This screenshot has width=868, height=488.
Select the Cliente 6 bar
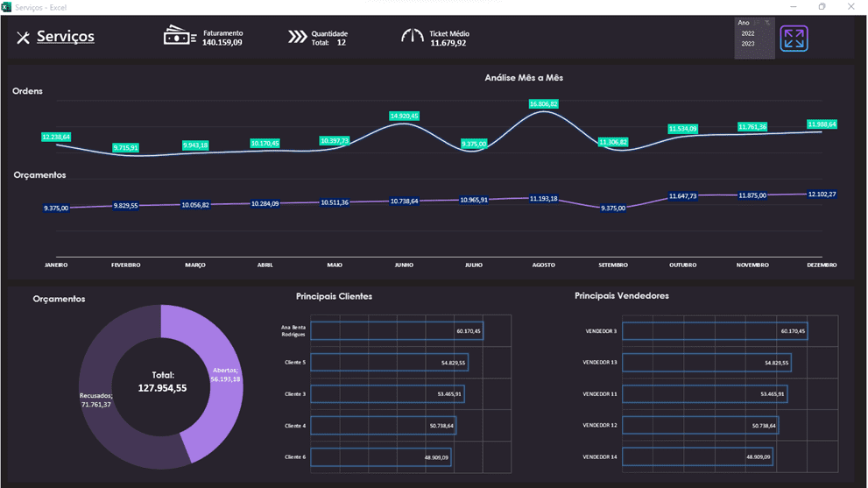click(380, 457)
